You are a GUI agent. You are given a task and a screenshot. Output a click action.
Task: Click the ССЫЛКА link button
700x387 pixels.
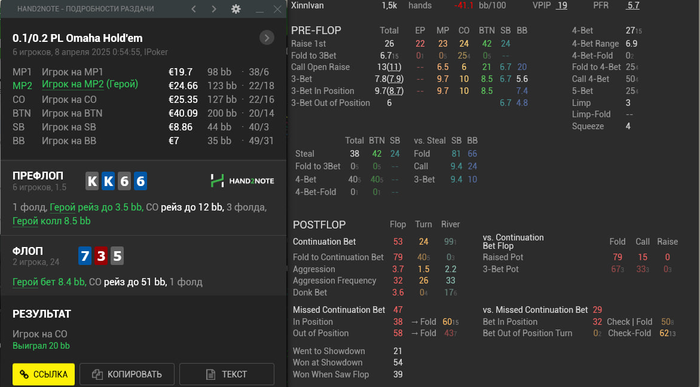(x=44, y=374)
